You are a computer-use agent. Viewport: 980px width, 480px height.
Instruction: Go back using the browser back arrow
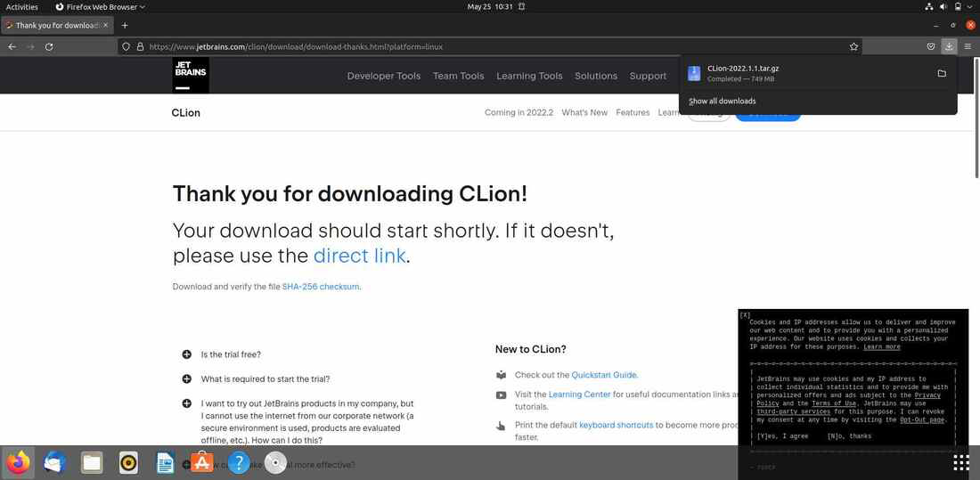tap(12, 47)
